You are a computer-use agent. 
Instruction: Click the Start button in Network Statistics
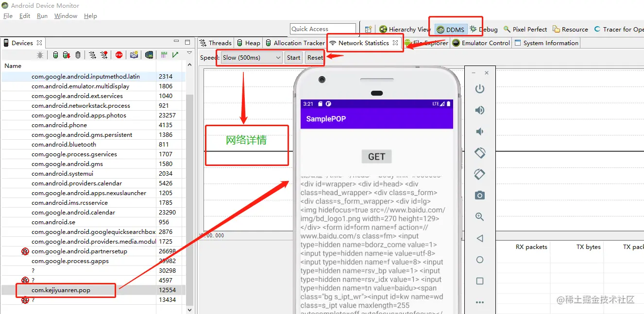(293, 57)
